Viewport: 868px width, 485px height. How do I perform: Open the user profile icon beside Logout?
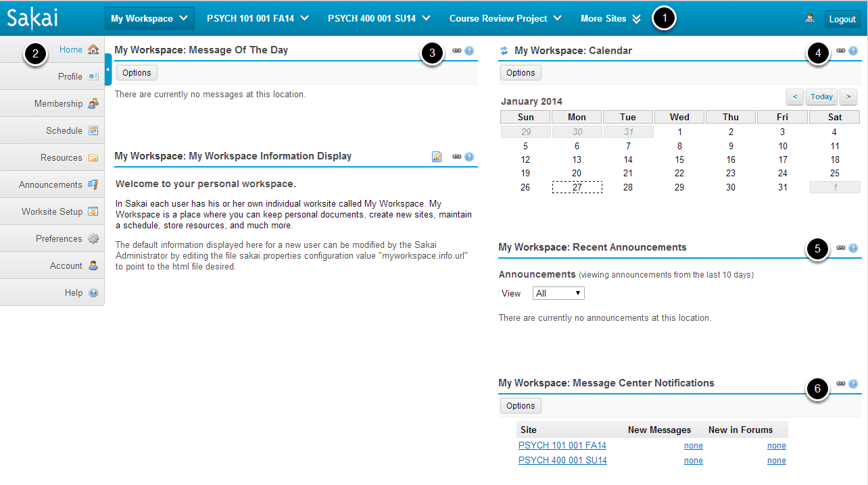[809, 18]
